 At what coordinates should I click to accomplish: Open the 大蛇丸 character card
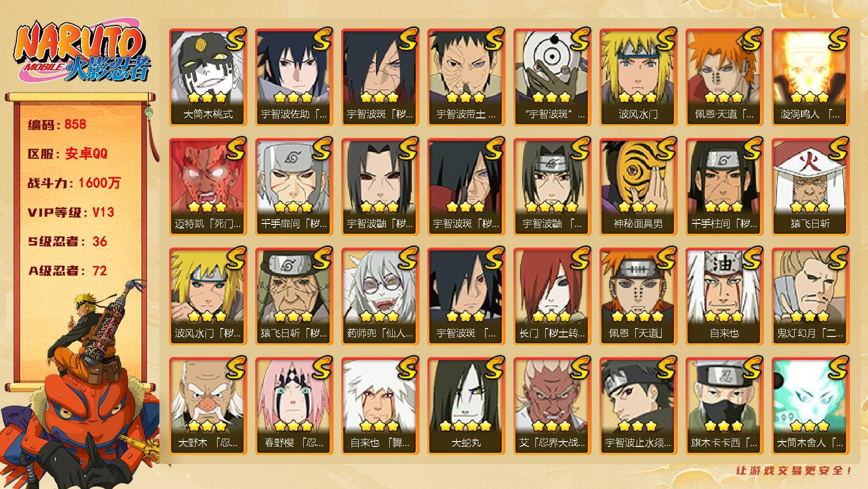tap(466, 405)
